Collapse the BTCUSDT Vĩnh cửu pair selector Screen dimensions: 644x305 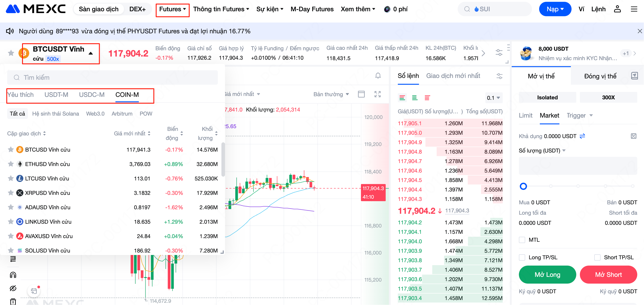[91, 53]
